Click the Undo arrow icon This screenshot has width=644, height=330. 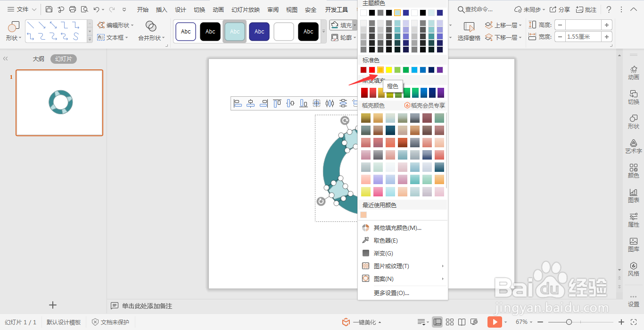(x=96, y=9)
